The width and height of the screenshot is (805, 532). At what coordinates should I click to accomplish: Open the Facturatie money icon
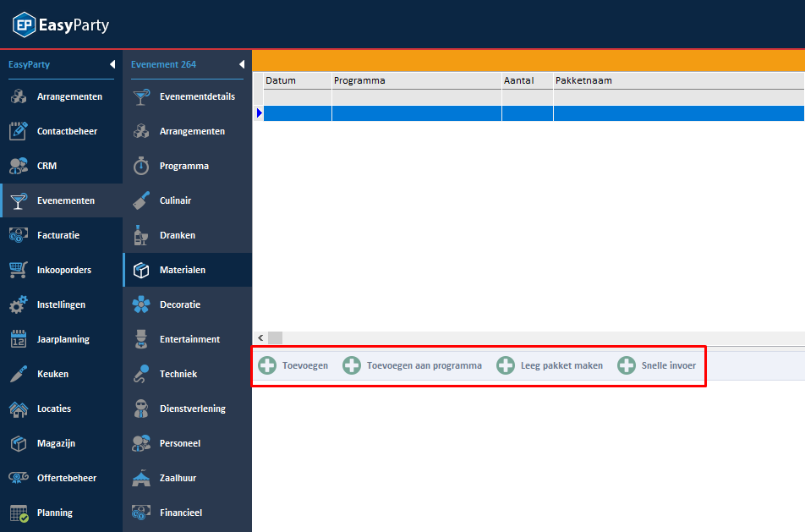(19, 235)
